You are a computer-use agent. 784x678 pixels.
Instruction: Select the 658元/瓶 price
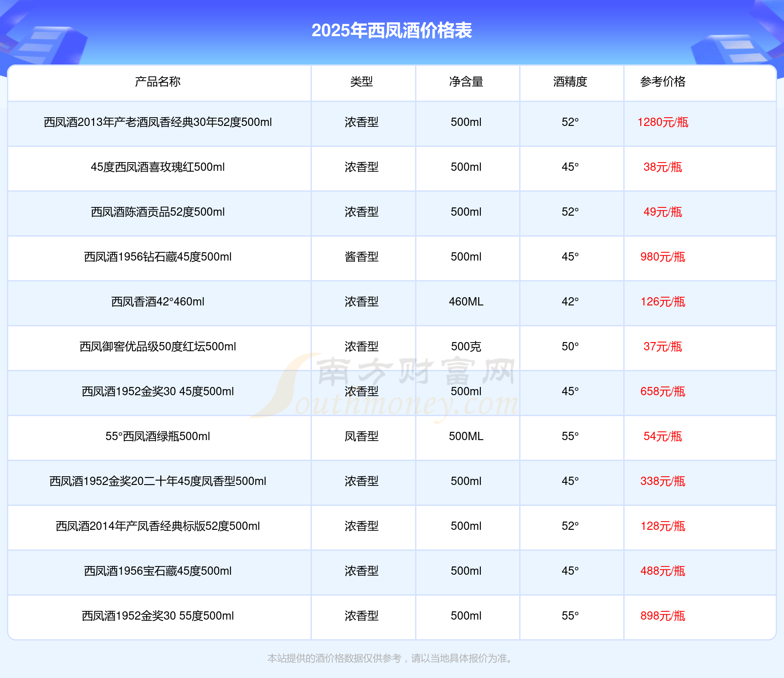663,391
